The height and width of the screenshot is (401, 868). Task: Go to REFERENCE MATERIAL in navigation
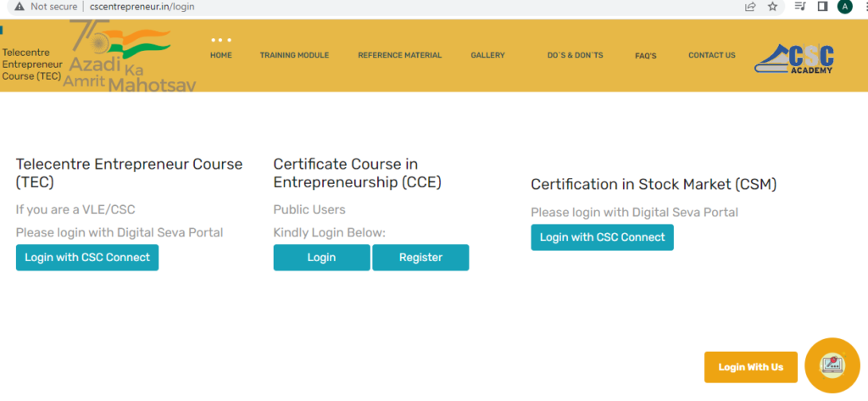click(x=400, y=55)
